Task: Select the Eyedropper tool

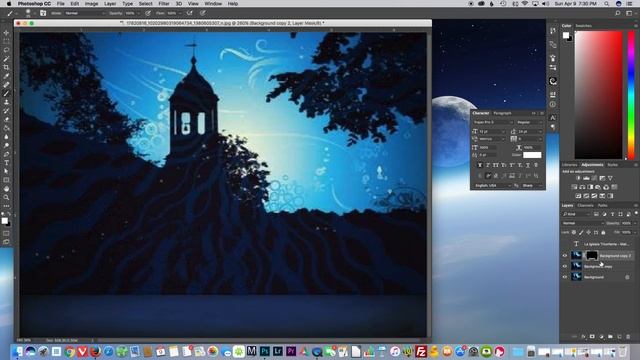Action: click(6, 76)
